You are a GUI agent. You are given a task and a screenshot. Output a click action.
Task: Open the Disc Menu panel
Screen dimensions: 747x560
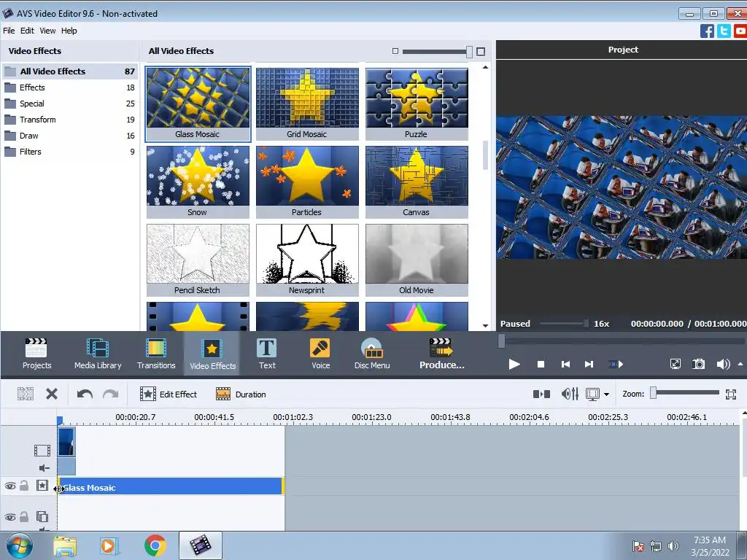coord(372,354)
